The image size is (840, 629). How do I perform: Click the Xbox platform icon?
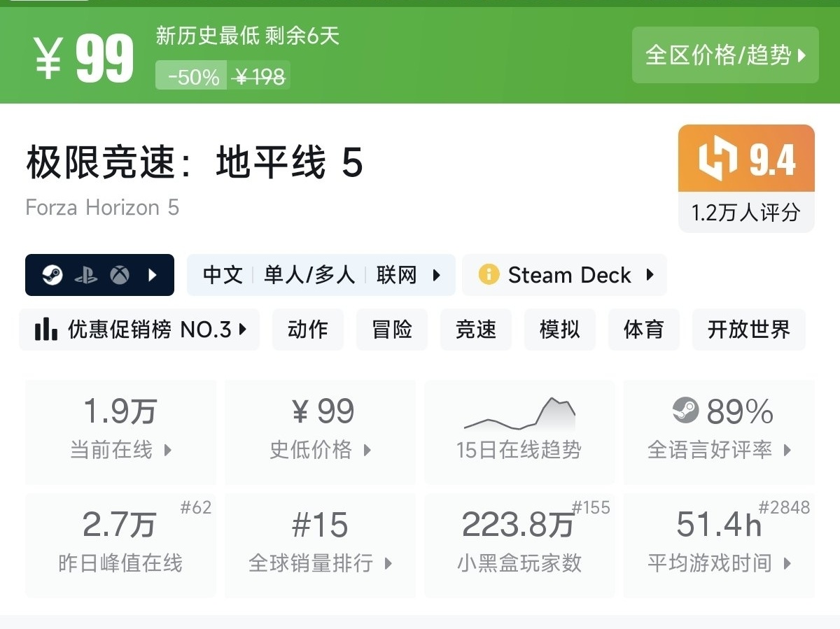point(120,275)
